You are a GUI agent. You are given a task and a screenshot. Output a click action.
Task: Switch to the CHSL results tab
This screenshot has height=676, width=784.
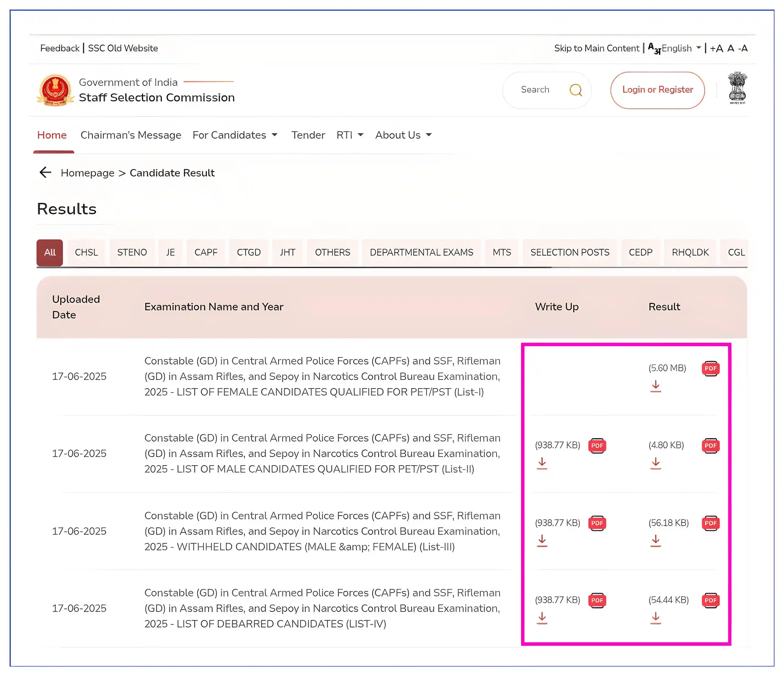(x=86, y=252)
